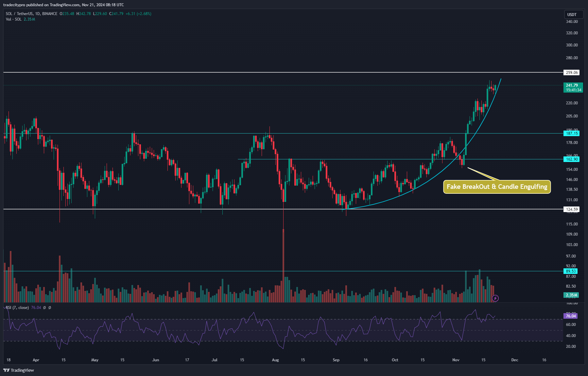Click the 76.04 value in RSI legend
588x376 pixels.
click(36, 308)
